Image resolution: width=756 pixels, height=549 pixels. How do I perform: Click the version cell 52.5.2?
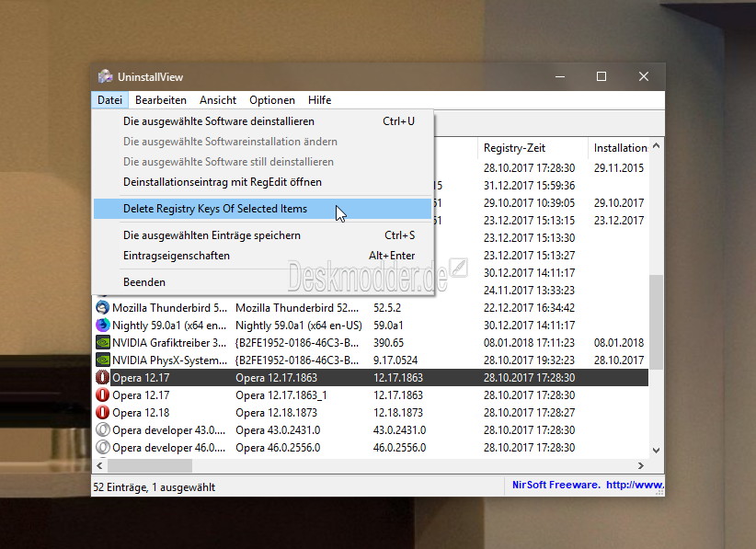[386, 307]
